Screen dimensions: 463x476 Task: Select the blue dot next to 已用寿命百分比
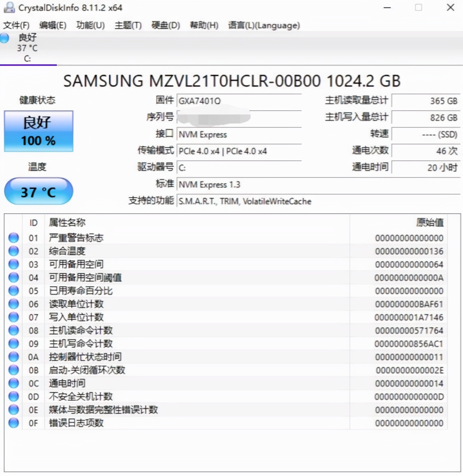[13, 291]
